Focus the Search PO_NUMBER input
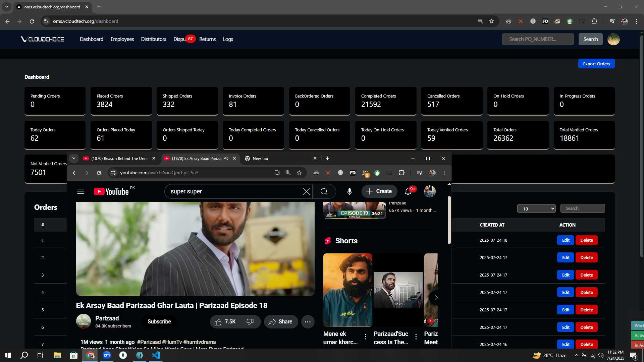 pyautogui.click(x=538, y=39)
